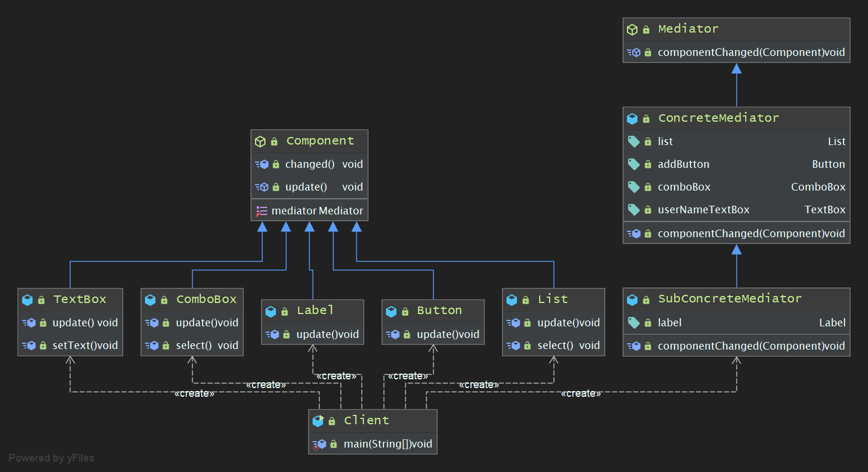Select the Client node title

click(x=366, y=421)
